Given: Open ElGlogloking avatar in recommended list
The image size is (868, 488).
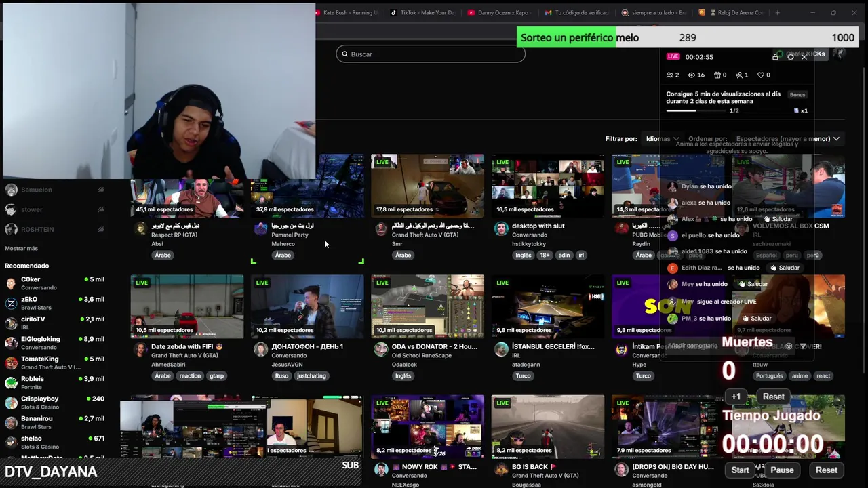Looking at the screenshot, I should tap(11, 343).
